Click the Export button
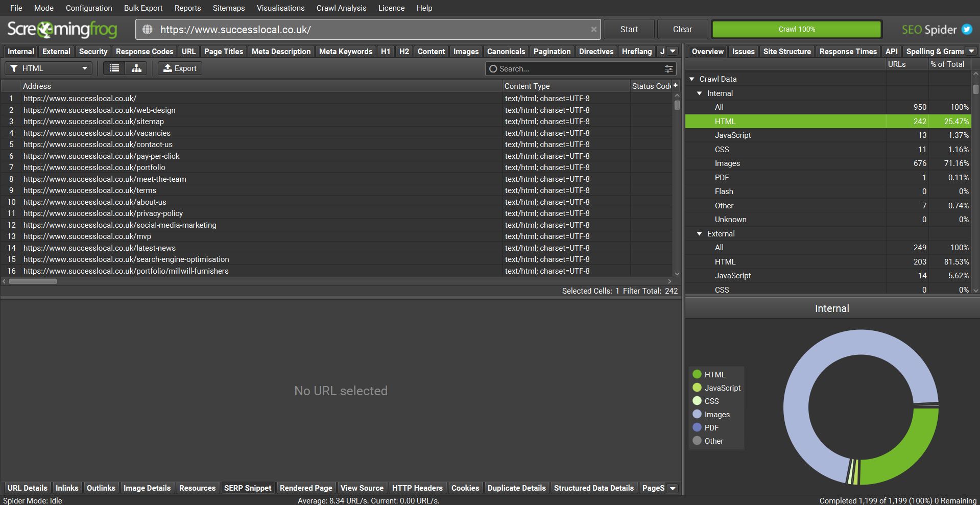The height and width of the screenshot is (505, 980). coord(180,68)
